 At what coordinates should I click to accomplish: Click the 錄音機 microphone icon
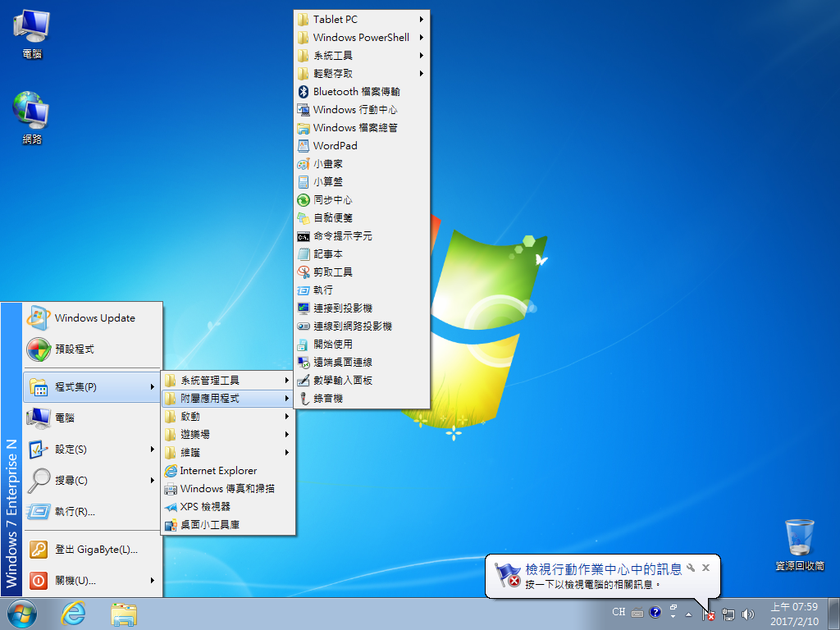[x=304, y=399]
